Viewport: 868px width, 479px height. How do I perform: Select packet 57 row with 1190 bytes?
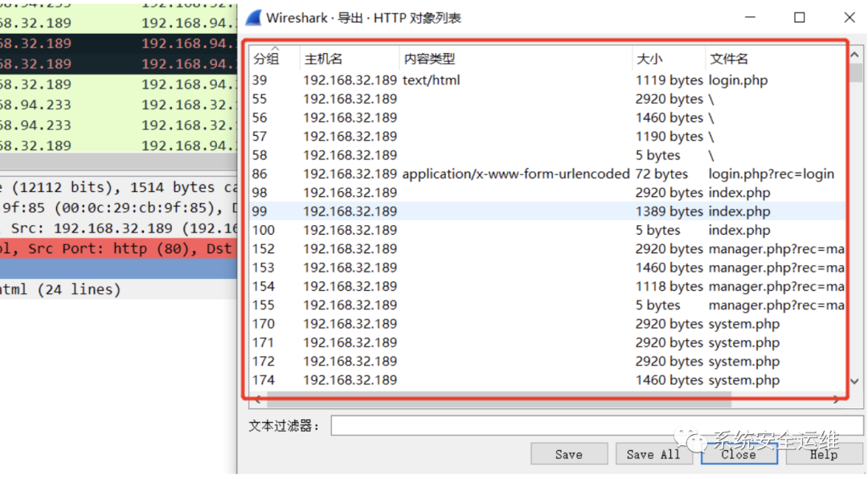click(x=547, y=137)
